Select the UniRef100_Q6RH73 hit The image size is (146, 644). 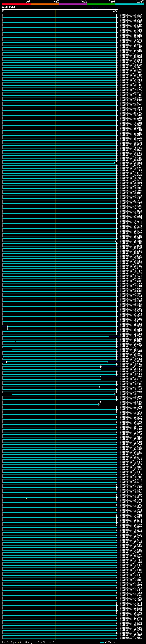131,379
